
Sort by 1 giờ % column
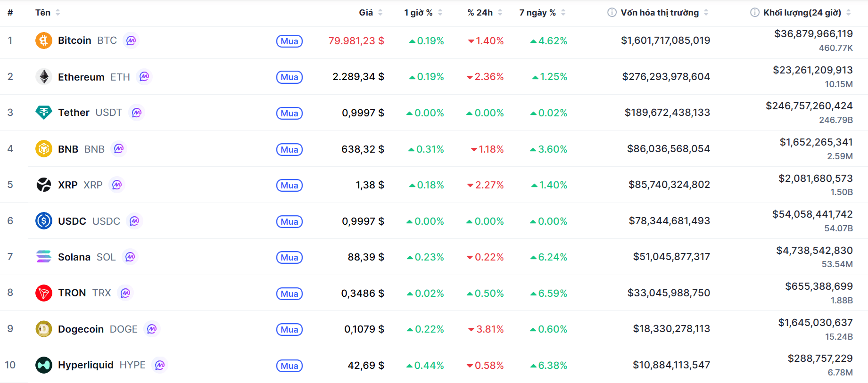point(423,13)
